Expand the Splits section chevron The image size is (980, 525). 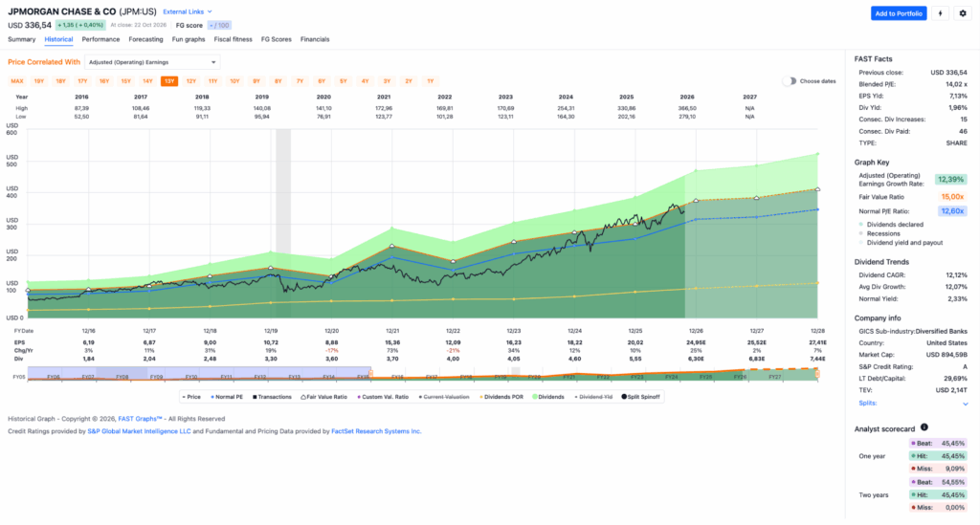pos(965,404)
